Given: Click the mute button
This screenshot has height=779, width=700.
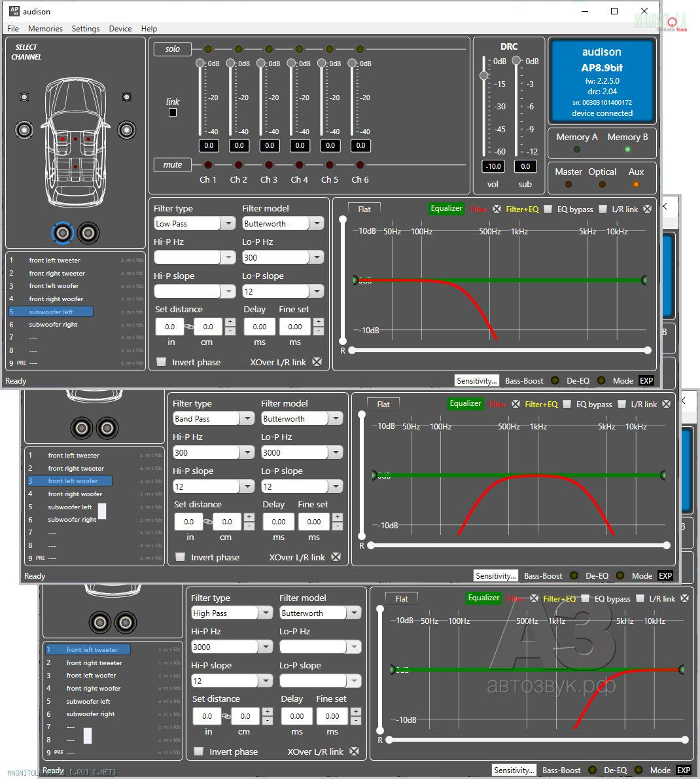Looking at the screenshot, I should 173,164.
